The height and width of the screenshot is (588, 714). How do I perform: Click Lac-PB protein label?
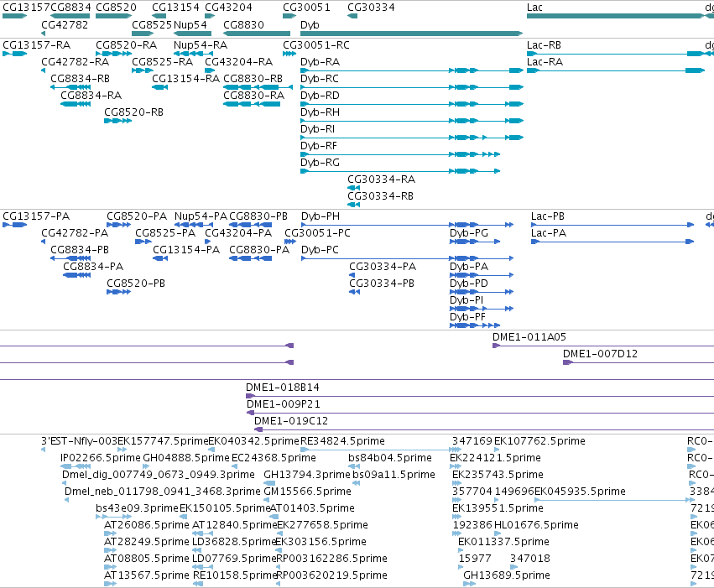(548, 216)
